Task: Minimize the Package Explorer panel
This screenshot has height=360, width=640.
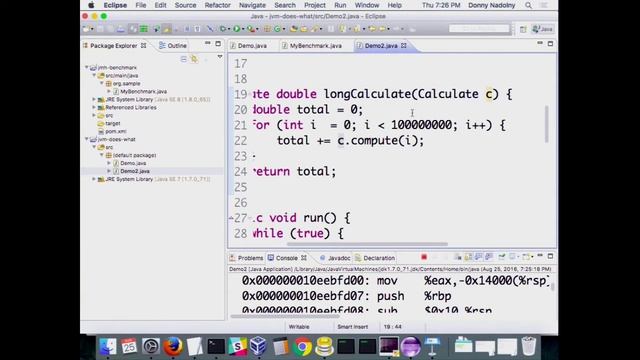Action: (x=208, y=43)
